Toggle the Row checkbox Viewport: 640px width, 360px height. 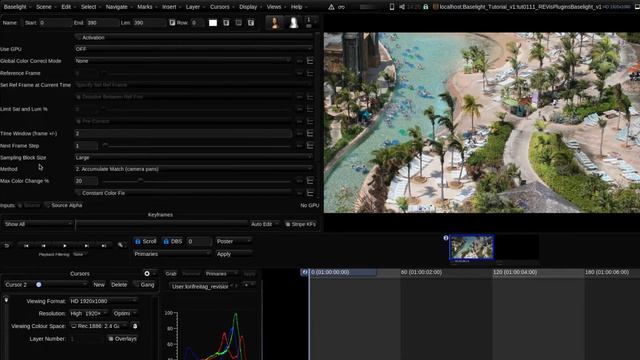tap(172, 23)
